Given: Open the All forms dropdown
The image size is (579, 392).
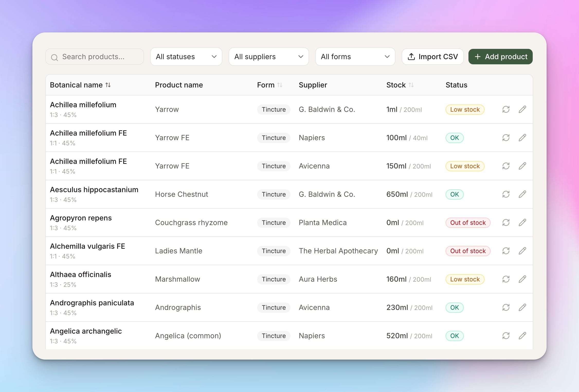Looking at the screenshot, I should pos(355,57).
